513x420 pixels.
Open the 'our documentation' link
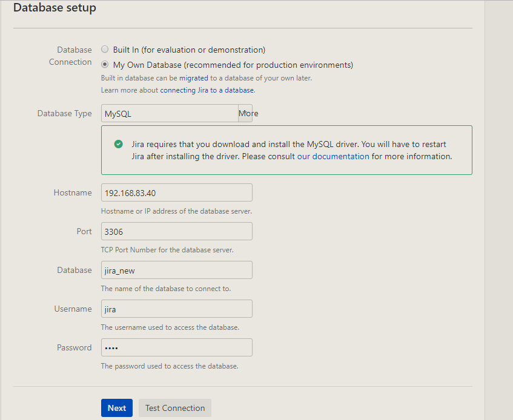click(x=333, y=156)
